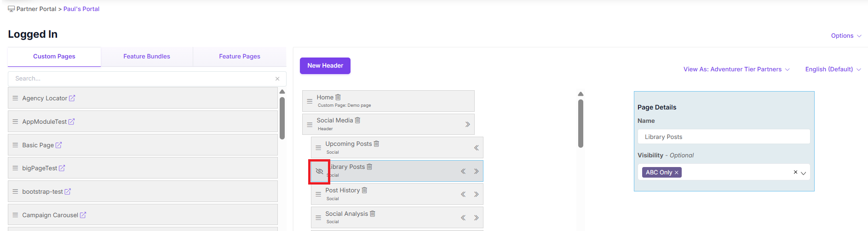Click the Social Media drag handle

coord(310,124)
